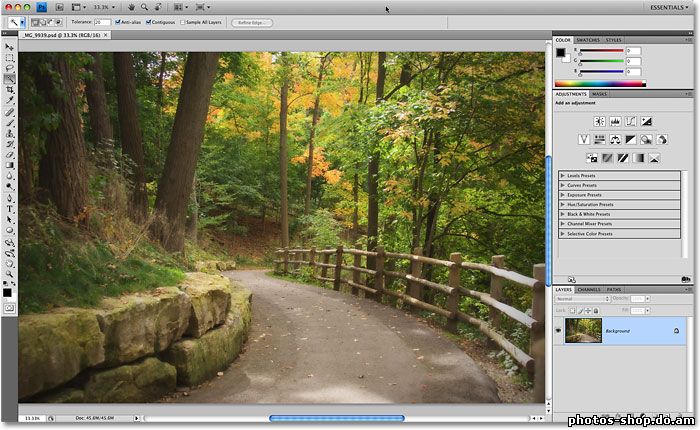Image resolution: width=700 pixels, height=430 pixels.
Task: Select the Ellipse shape tool
Action: pyautogui.click(x=9, y=230)
